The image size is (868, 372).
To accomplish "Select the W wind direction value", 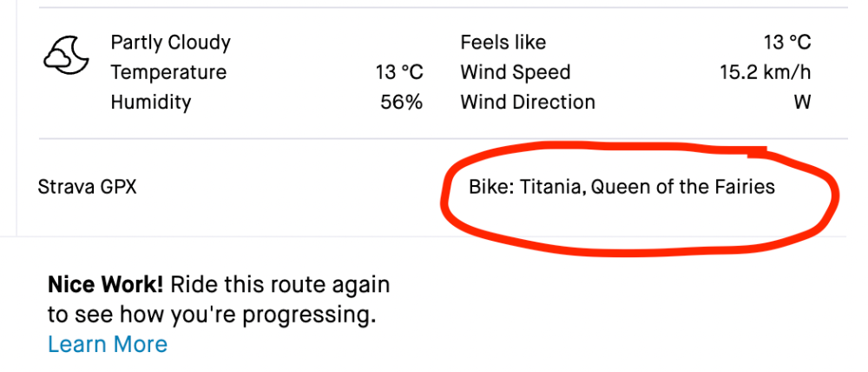I will [x=802, y=102].
